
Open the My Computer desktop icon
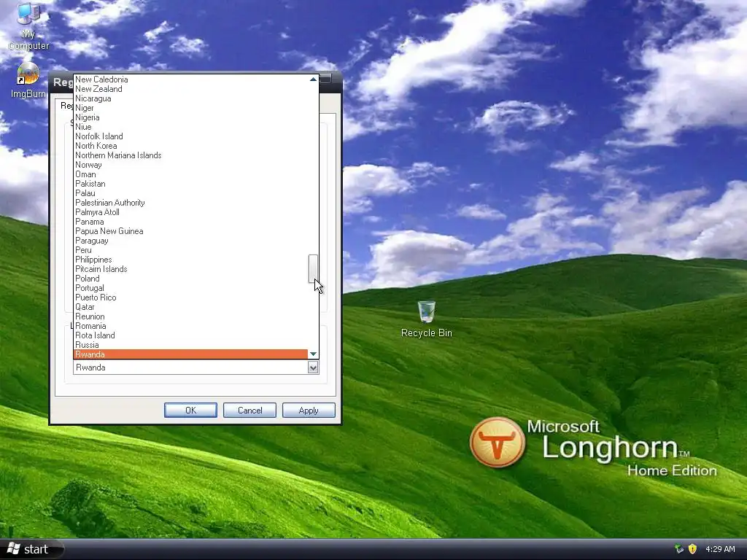28,26
